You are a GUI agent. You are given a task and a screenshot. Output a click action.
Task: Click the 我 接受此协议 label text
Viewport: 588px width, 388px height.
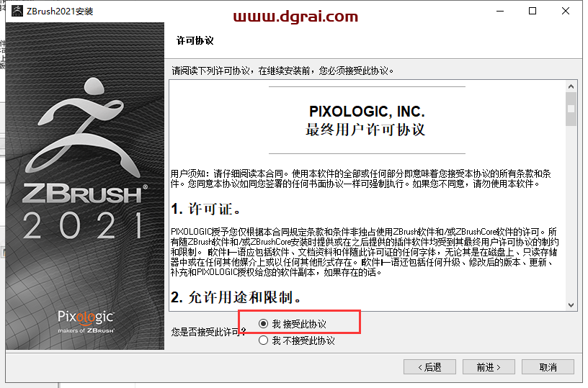click(299, 324)
